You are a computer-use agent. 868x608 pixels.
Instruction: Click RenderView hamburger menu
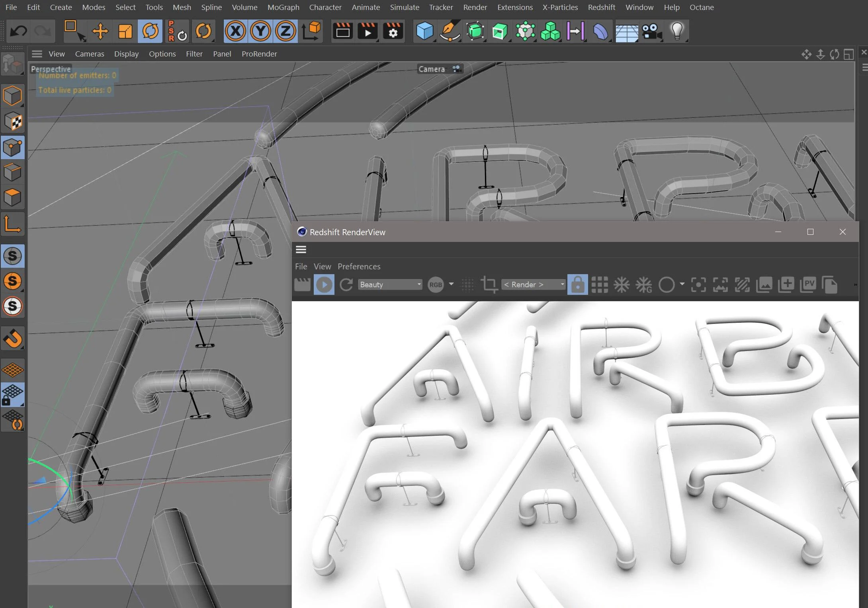(301, 249)
